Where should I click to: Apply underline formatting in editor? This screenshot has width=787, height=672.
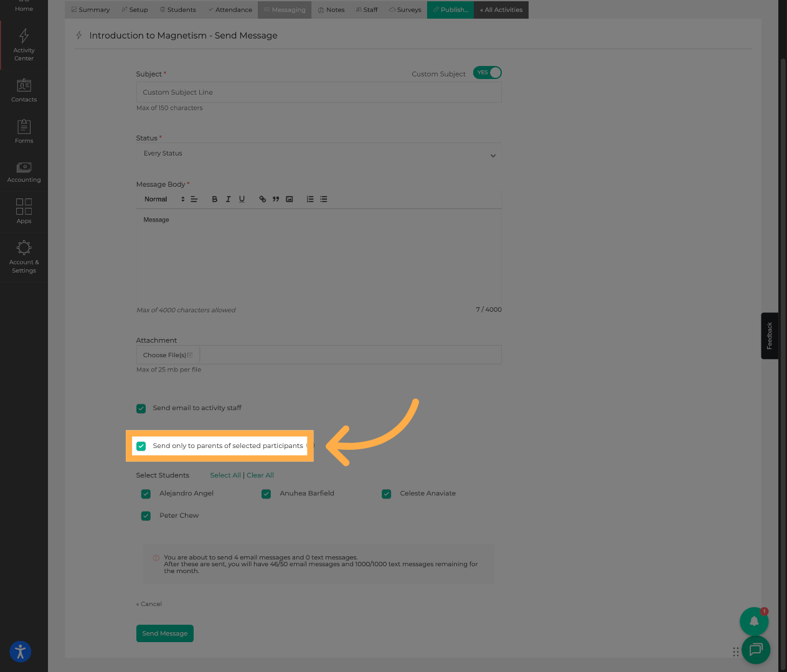[242, 198]
